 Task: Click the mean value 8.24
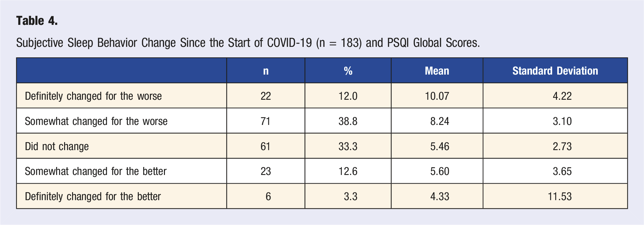tap(440, 121)
